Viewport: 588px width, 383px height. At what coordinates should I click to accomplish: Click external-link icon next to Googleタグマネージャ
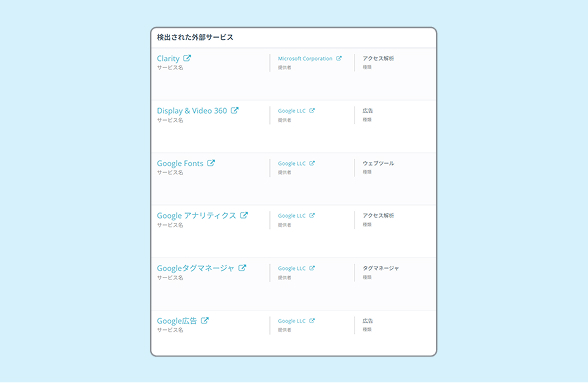tap(242, 268)
